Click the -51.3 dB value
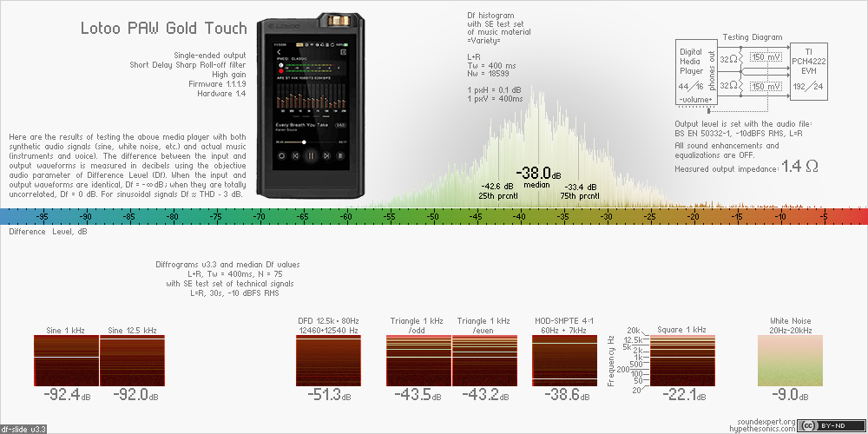 329,395
